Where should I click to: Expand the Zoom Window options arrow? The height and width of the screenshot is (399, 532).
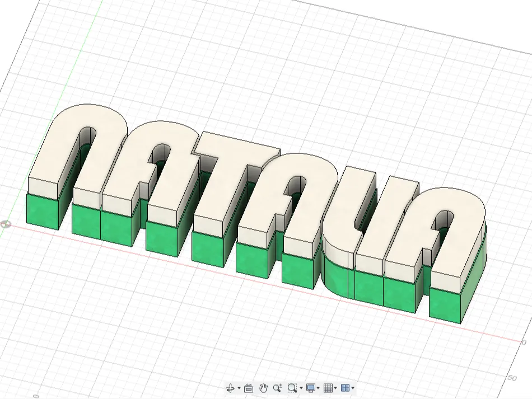[301, 388]
